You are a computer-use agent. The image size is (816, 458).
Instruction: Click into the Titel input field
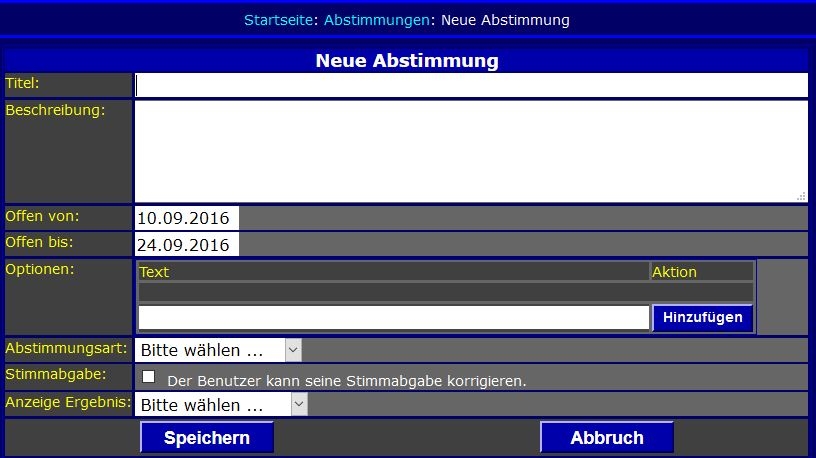(470, 85)
